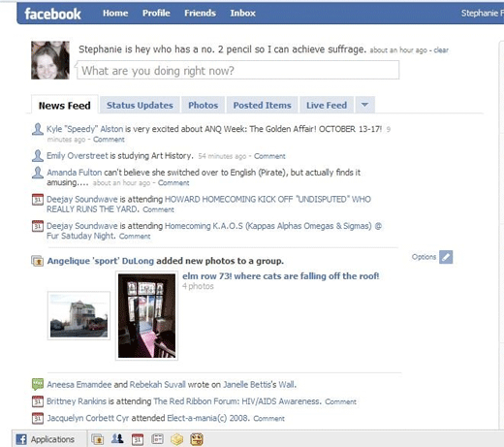504x447 pixels.
Task: Click the Facebook 'f' Applications icon
Action: pos(21,439)
